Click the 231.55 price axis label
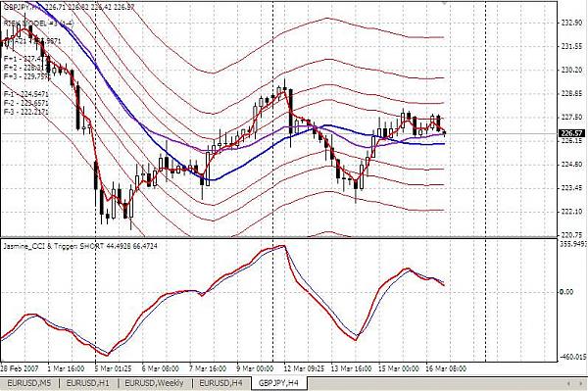Image resolution: width=588 pixels, height=391 pixels. [x=572, y=46]
